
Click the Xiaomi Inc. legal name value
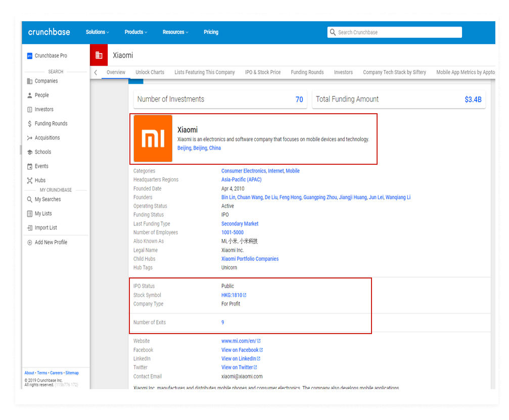pos(233,250)
